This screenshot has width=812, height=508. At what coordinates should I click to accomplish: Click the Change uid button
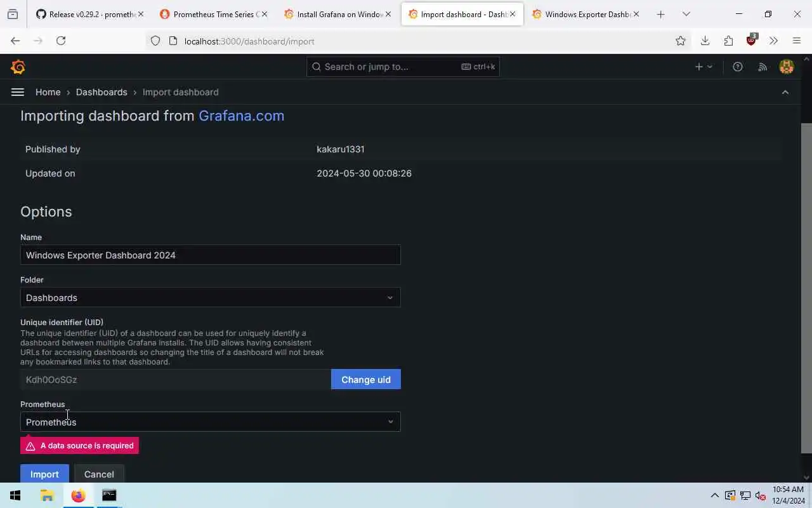pos(366,379)
